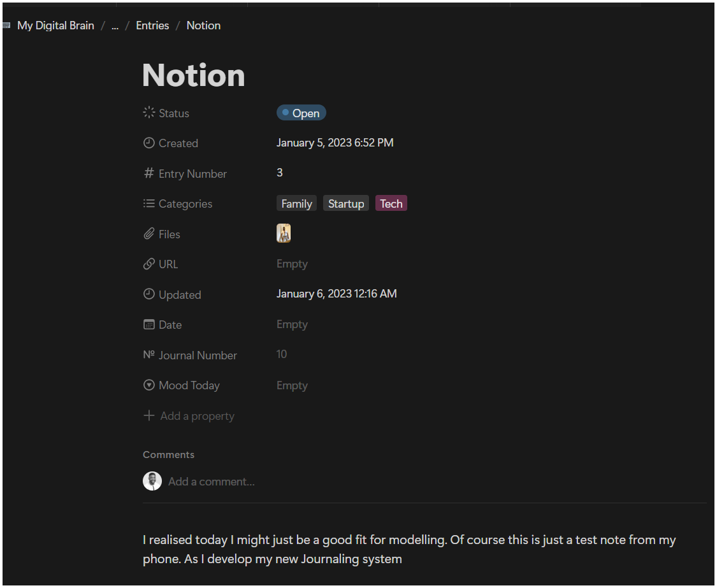Click the plus icon beside Add a property

point(148,415)
